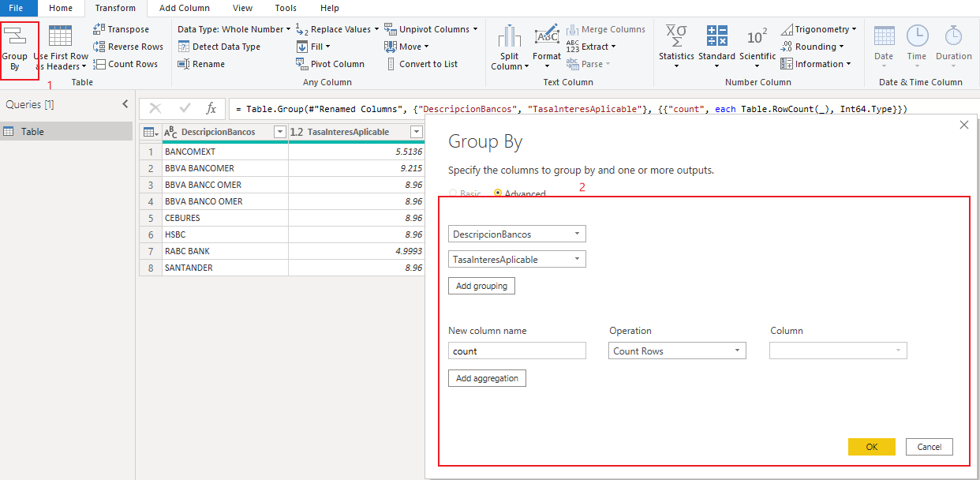Switch to the Add Column tab

click(185, 8)
